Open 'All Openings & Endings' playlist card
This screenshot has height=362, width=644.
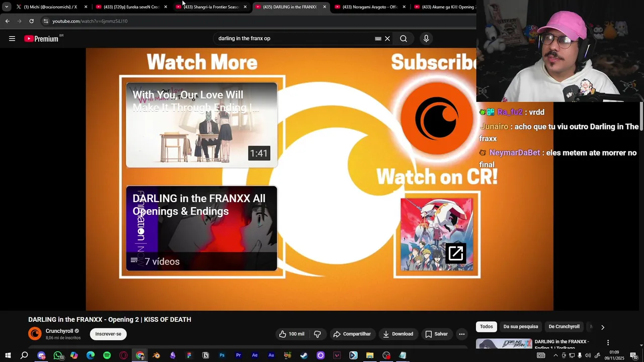pyautogui.click(x=201, y=228)
